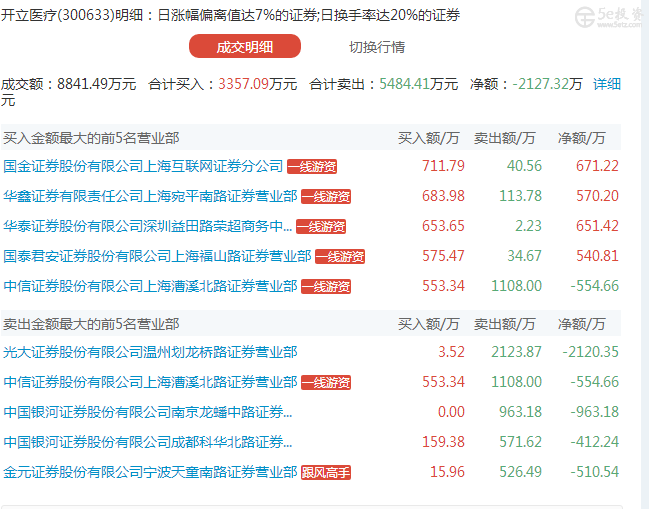
Task: Click 一线游资 badge next to 华泰证券
Action: point(321,226)
